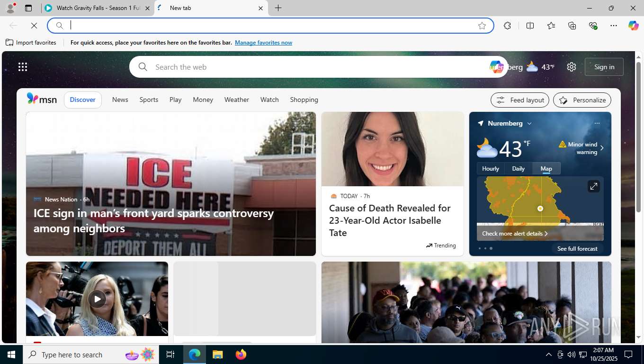Open Task View on taskbar
Image resolution: width=644 pixels, height=364 pixels.
pos(170,355)
